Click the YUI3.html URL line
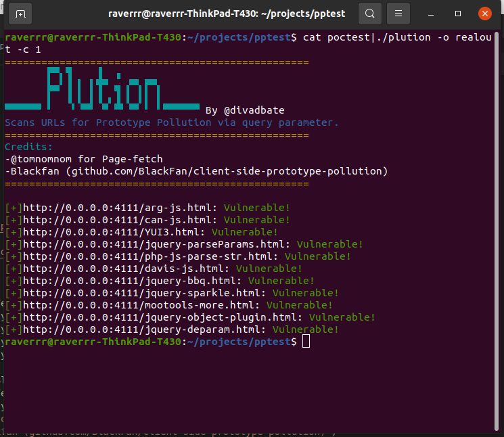The image size is (504, 437). click(x=141, y=232)
